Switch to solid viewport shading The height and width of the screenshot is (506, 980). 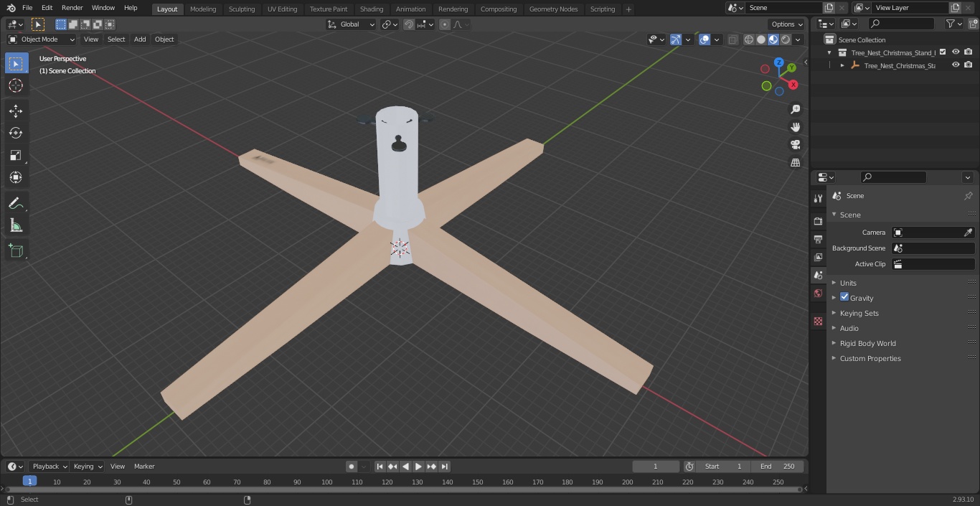[761, 39]
